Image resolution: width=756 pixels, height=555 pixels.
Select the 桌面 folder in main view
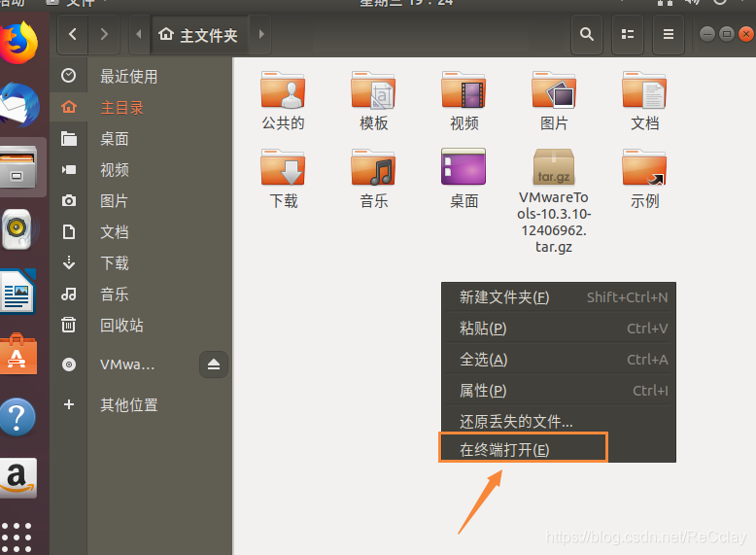[x=464, y=179]
